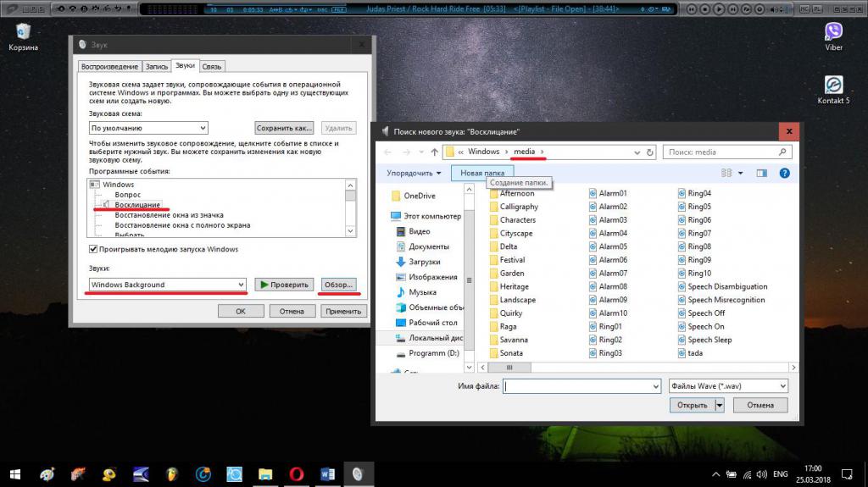
Task: Select the Звуки tab
Action: 185,65
